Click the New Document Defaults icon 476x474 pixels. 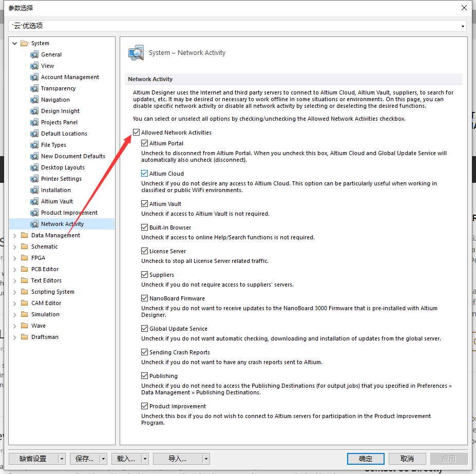coord(34,156)
